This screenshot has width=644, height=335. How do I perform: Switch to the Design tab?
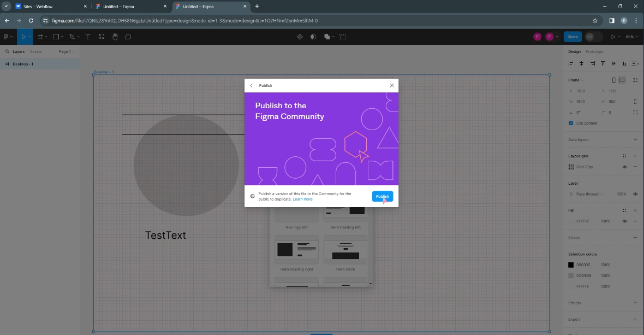click(574, 51)
